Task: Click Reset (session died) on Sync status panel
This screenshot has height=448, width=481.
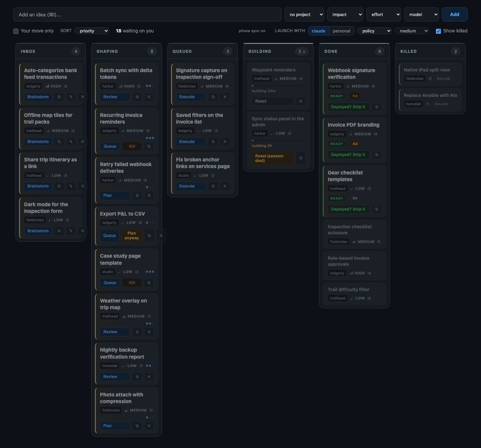Action: [273, 158]
